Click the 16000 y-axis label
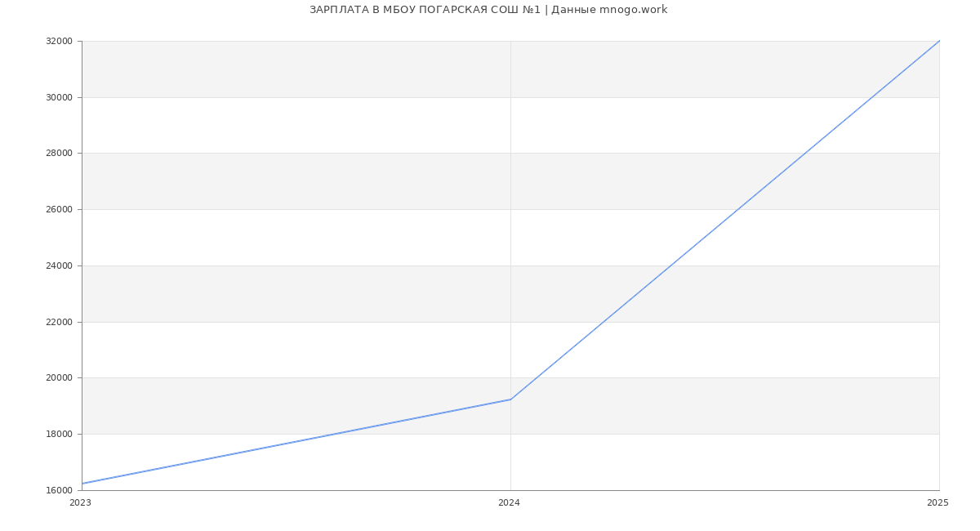980x531 pixels. (59, 490)
